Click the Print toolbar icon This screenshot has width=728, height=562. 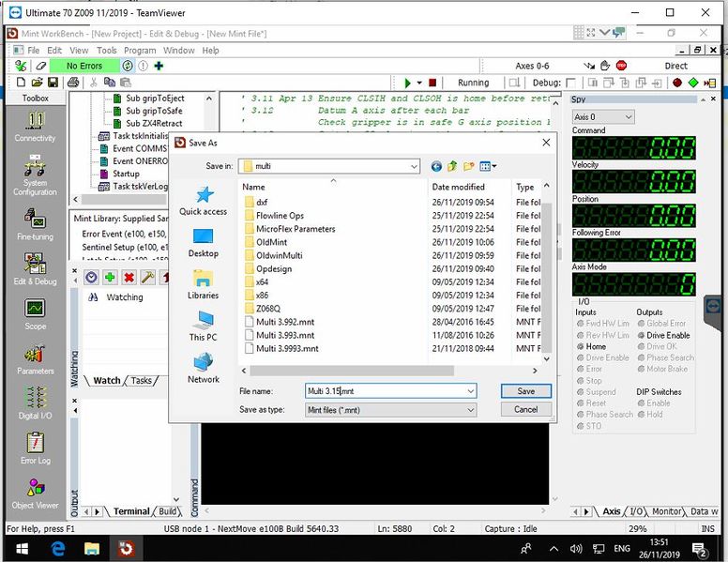pyautogui.click(x=73, y=83)
